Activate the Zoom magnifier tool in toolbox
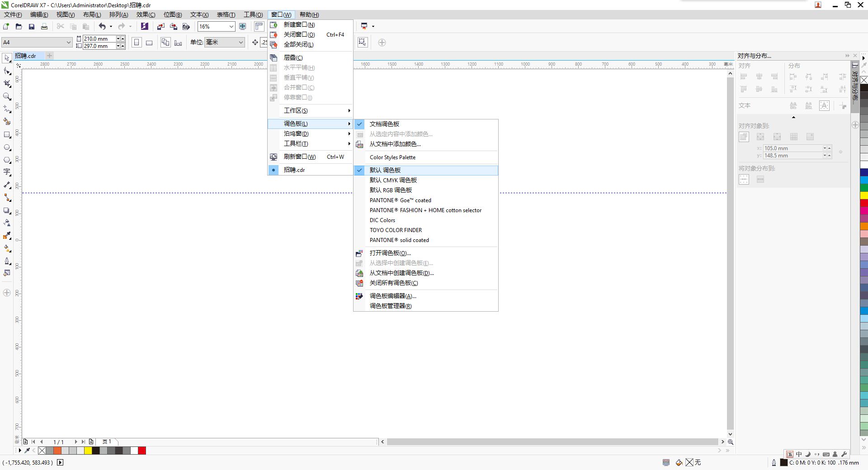868x470 pixels. click(7, 96)
